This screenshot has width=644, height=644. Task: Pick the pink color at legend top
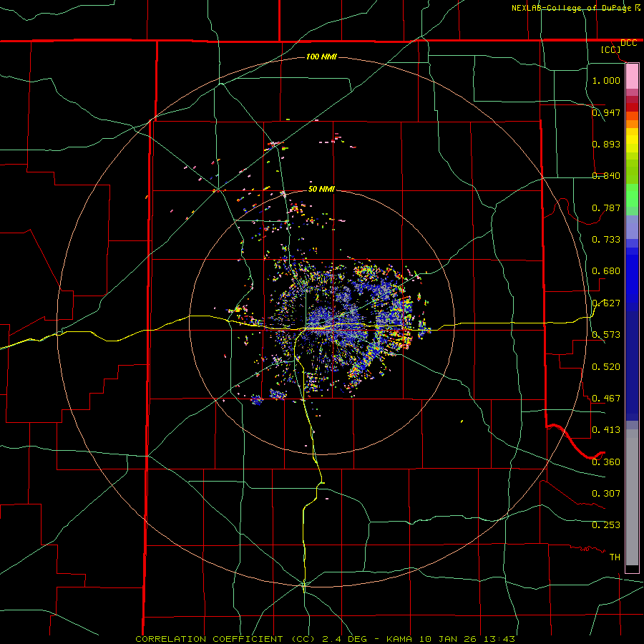632,76
